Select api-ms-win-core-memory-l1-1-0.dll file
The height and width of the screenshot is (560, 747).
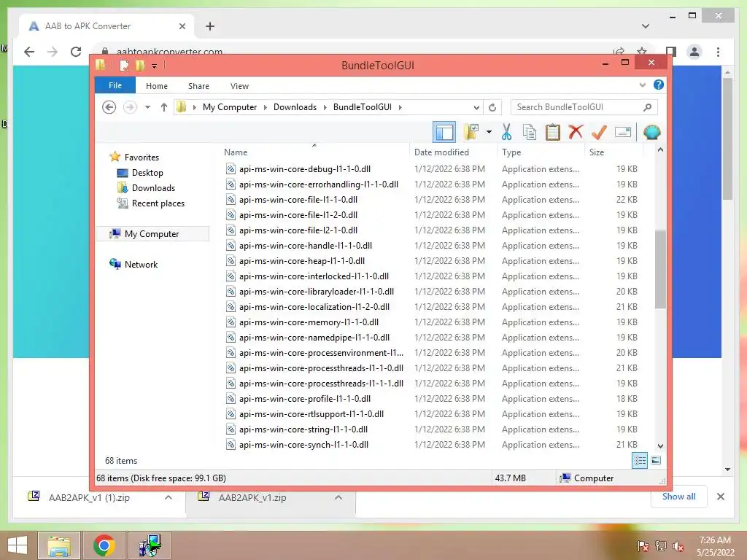pos(309,322)
